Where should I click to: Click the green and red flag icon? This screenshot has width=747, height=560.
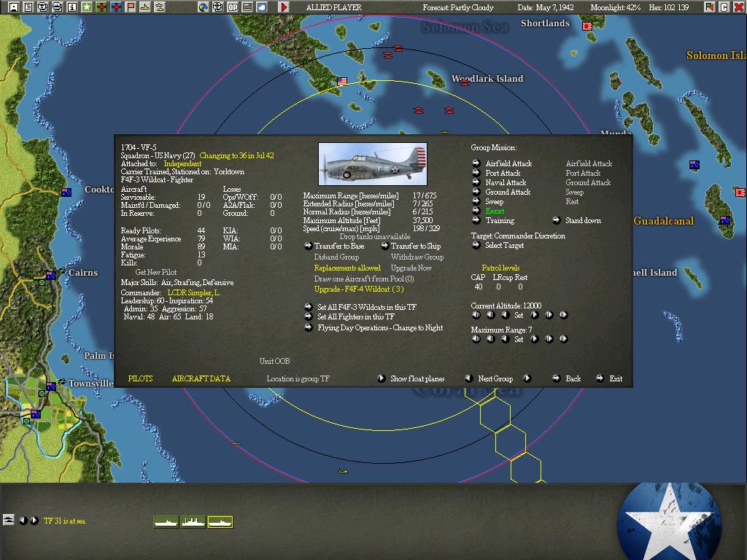(709, 7)
